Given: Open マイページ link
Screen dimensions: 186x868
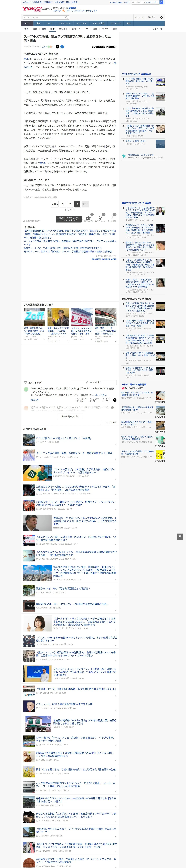Looking at the screenshot, I should [x=139, y=18].
